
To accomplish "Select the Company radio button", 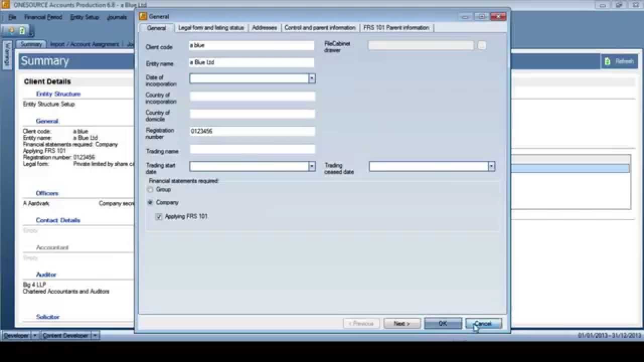I will pyautogui.click(x=150, y=203).
